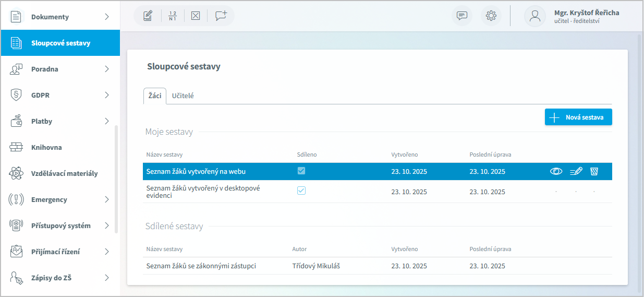Open settings gear icon
644x297 pixels.
click(491, 16)
